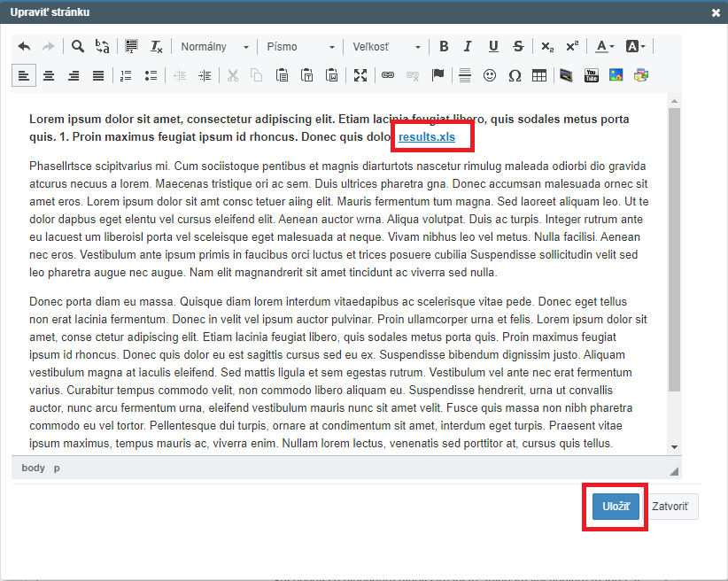Justify the text block
This screenshot has width=728, height=581.
point(98,75)
